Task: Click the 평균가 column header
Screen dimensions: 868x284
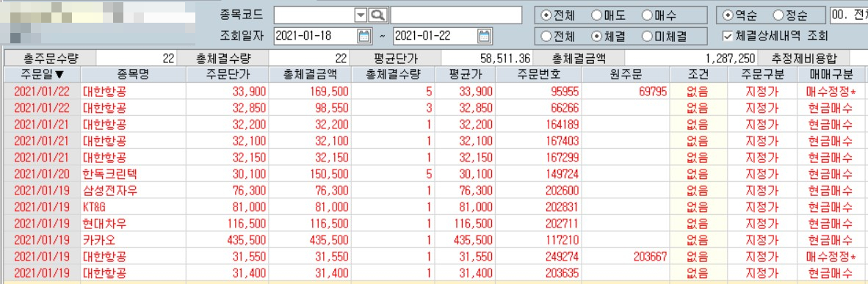Action: 466,75
